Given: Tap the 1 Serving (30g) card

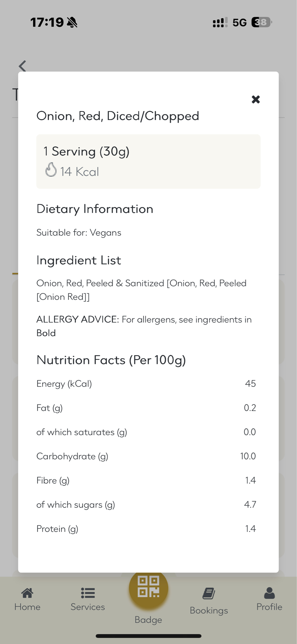Looking at the screenshot, I should point(148,161).
